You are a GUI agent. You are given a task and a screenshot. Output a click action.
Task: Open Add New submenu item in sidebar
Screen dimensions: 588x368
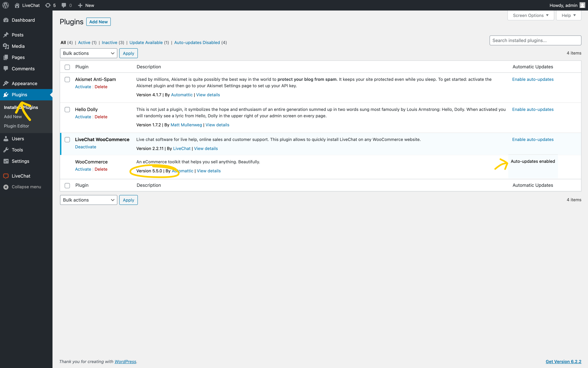coord(13,117)
